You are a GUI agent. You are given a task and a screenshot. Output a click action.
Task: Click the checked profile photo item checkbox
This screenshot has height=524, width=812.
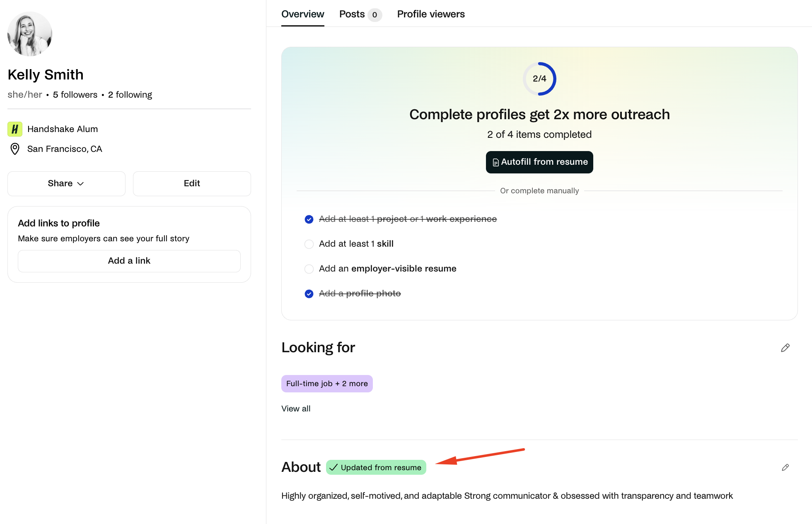click(x=309, y=294)
